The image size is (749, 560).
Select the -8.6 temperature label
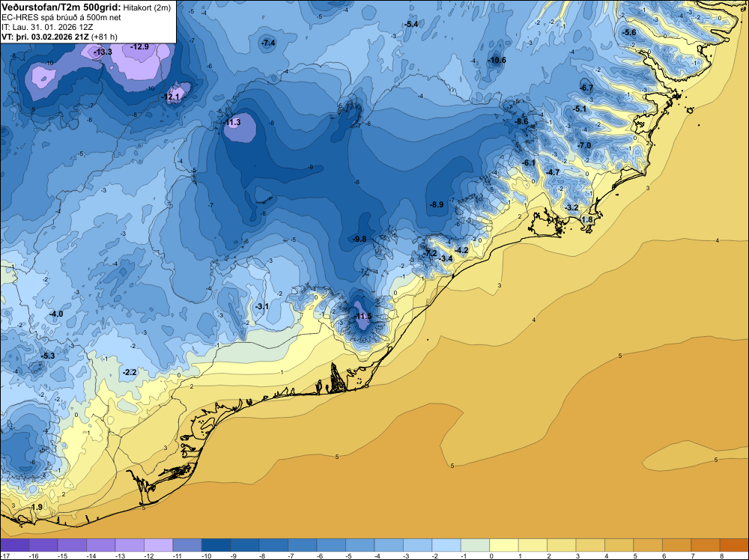tap(521, 122)
